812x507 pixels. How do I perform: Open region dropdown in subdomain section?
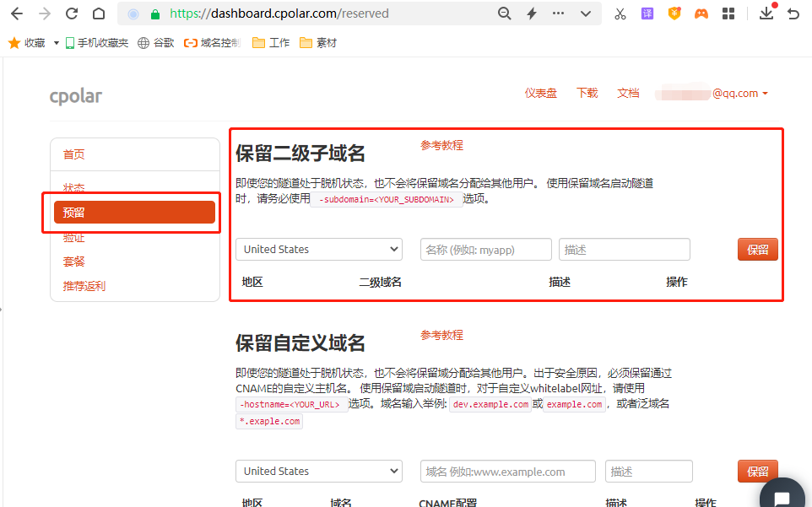319,250
